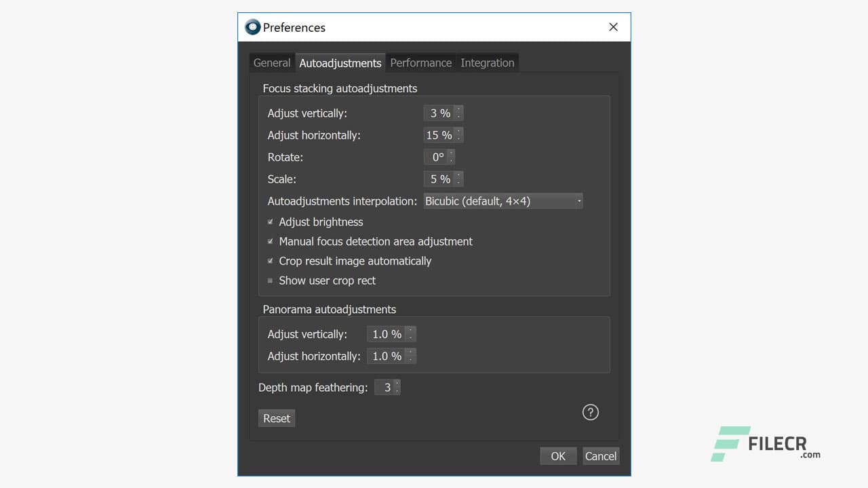Toggle Adjust brightness checkbox
This screenshot has height=488, width=868.
click(271, 222)
